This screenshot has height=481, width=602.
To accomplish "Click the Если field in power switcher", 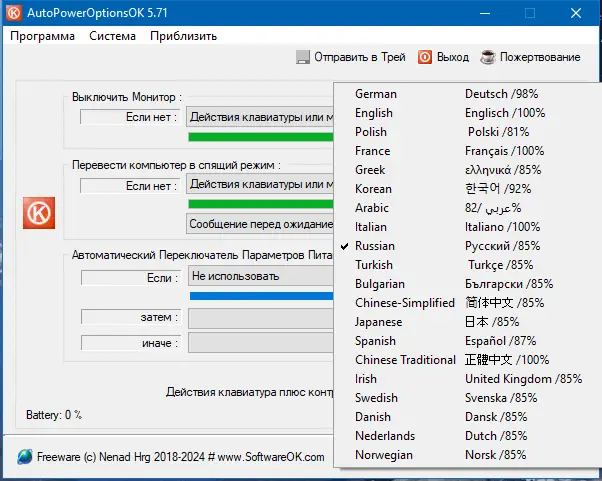I will [131, 278].
